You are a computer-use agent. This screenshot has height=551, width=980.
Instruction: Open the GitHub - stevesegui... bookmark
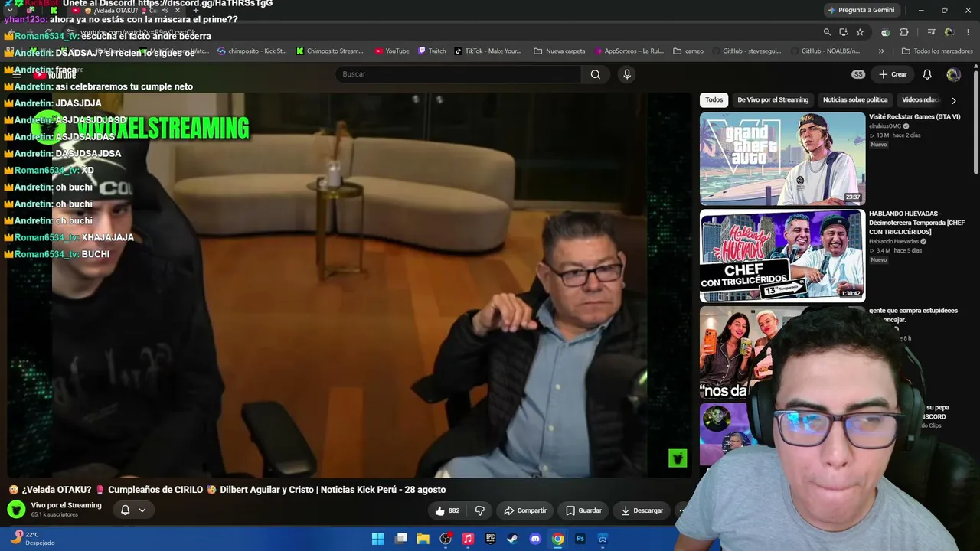tap(746, 51)
